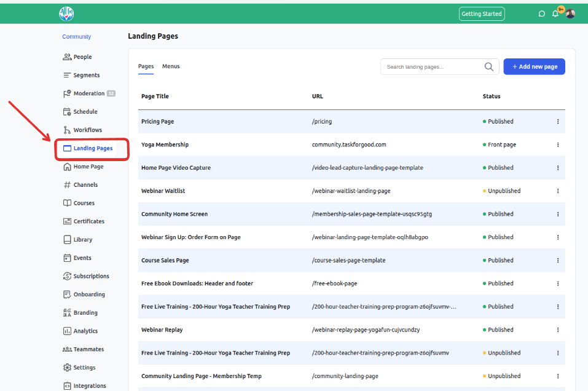The width and height of the screenshot is (588, 391).
Task: Open Moderation in the sidebar
Action: click(x=89, y=93)
